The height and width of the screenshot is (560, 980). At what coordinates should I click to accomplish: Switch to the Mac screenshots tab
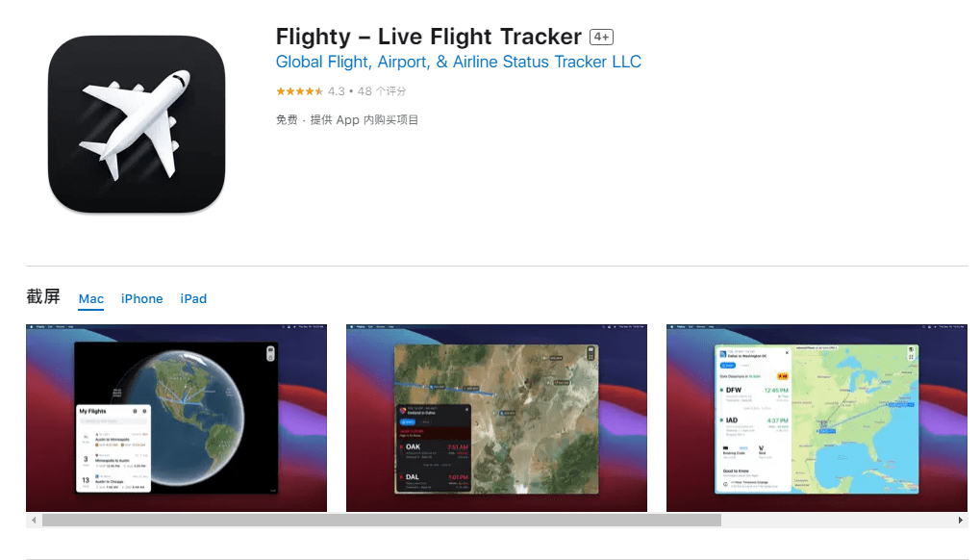tap(91, 298)
